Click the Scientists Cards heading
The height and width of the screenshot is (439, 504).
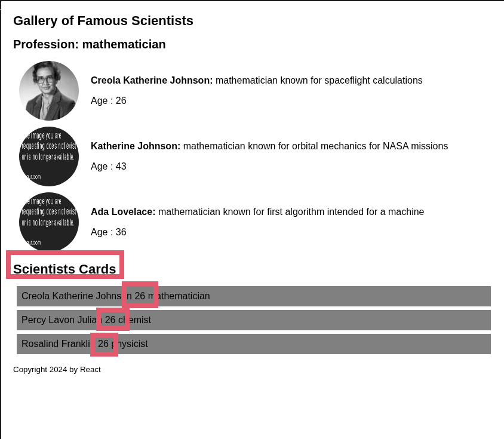tap(64, 269)
